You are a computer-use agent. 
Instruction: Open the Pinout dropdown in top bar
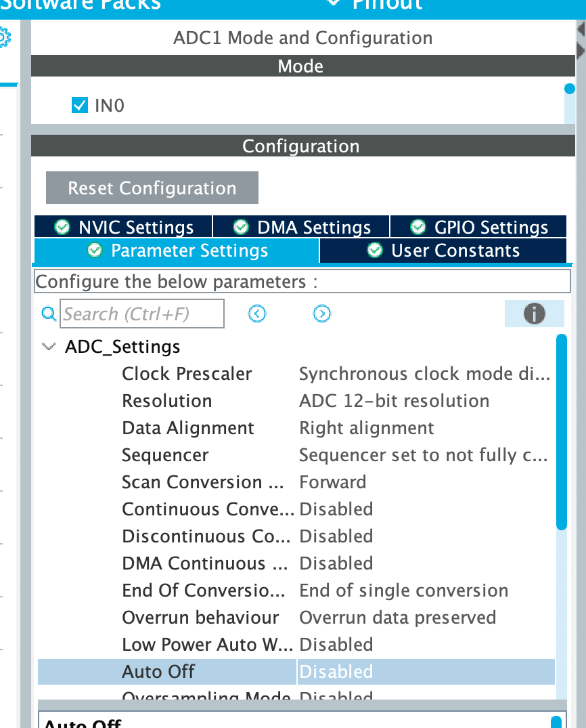pyautogui.click(x=376, y=4)
